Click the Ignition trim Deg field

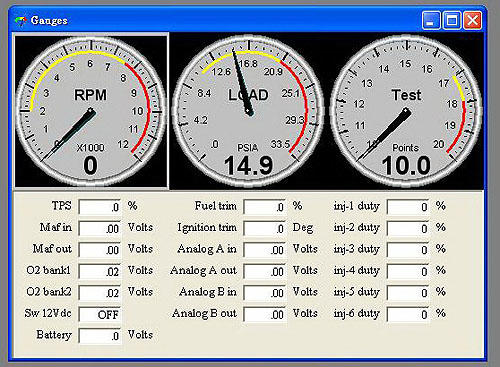coord(264,228)
